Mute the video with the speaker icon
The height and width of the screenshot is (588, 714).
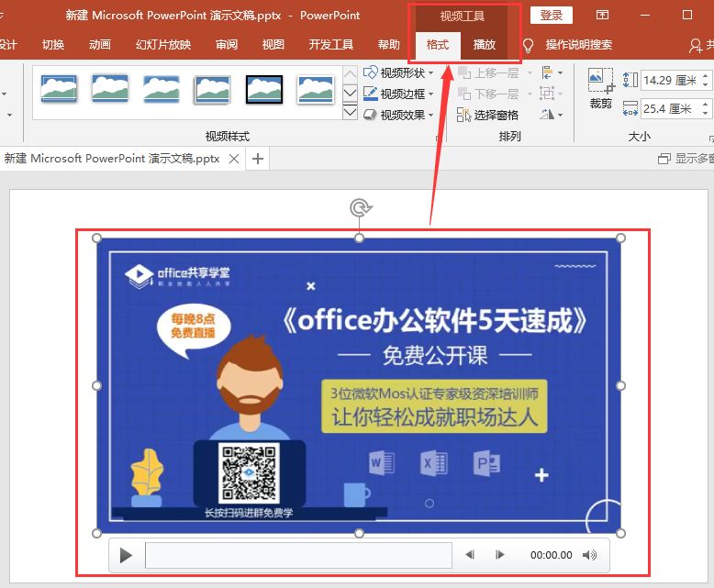coord(590,555)
